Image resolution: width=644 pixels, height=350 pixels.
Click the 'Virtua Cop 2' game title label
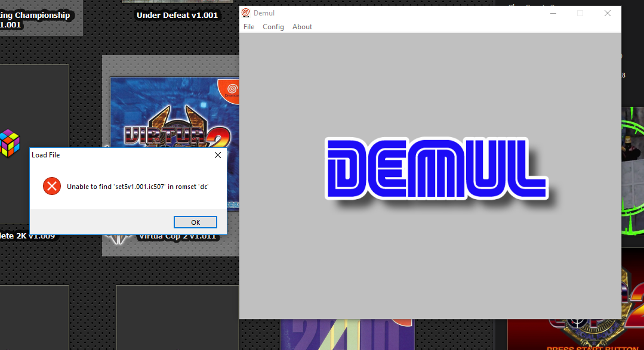177,236
